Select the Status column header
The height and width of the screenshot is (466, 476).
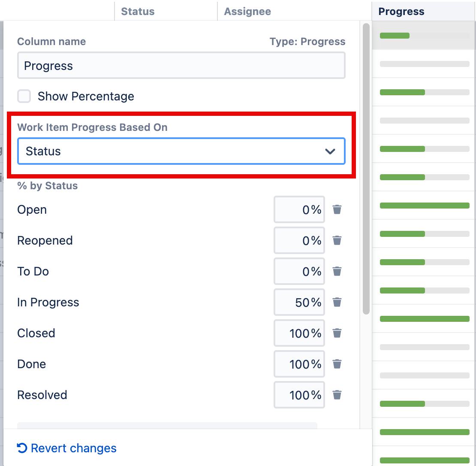138,11
